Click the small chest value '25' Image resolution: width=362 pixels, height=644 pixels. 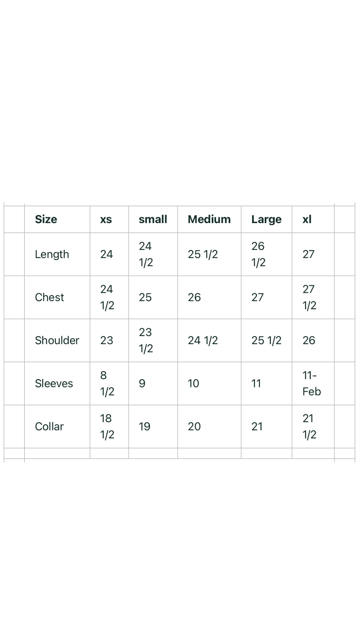[145, 297]
